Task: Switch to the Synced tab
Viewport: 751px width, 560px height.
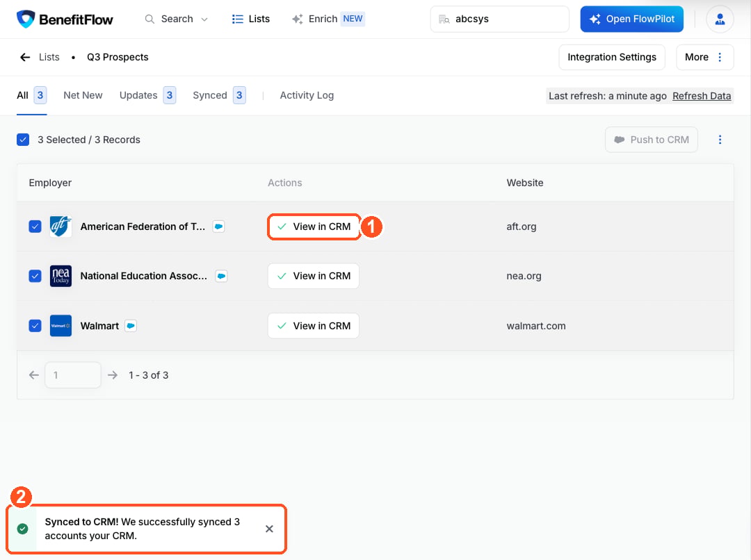Action: [219, 95]
